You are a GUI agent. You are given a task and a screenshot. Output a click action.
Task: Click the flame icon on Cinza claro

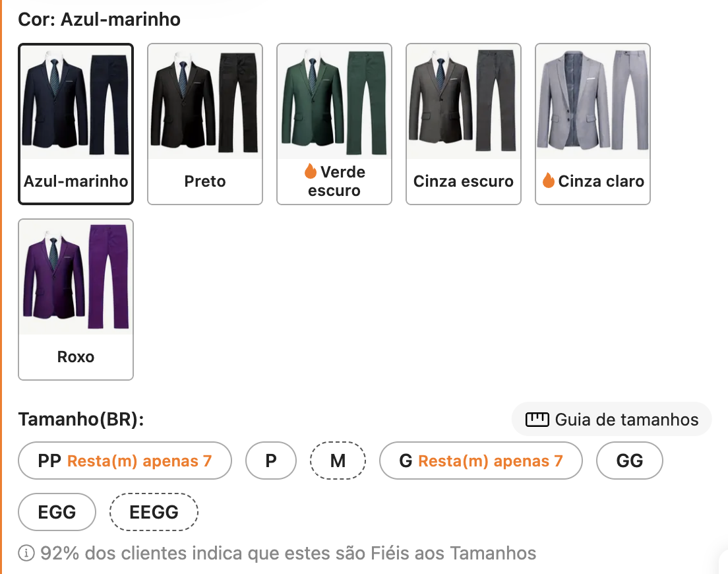(x=549, y=181)
